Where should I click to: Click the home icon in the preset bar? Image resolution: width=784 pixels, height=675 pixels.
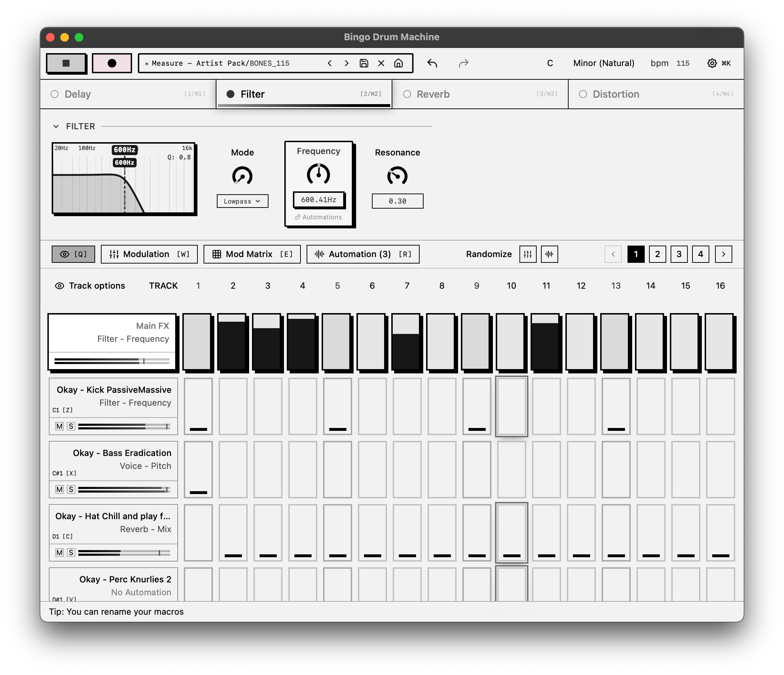398,63
